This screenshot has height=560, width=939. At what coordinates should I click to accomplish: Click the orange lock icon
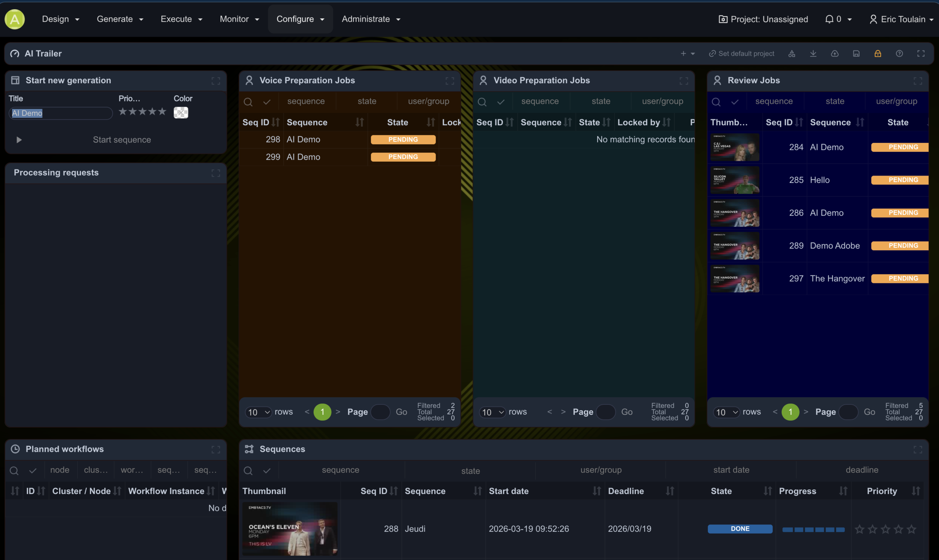pos(878,54)
